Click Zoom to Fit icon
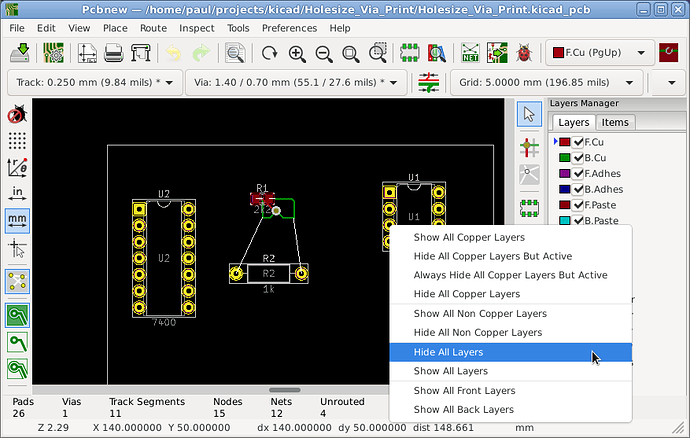The width and height of the screenshot is (690, 438). click(x=351, y=54)
